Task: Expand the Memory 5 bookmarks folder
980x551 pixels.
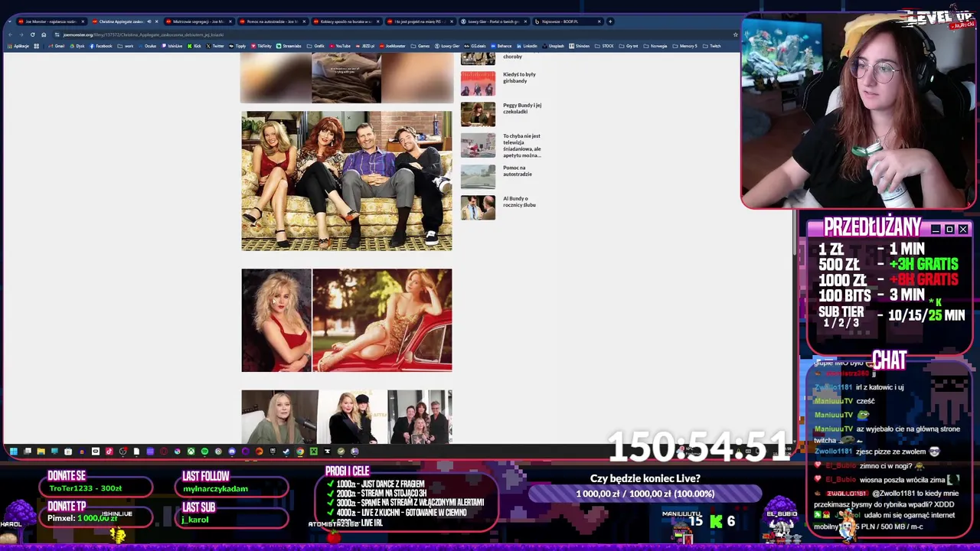Action: coord(684,46)
